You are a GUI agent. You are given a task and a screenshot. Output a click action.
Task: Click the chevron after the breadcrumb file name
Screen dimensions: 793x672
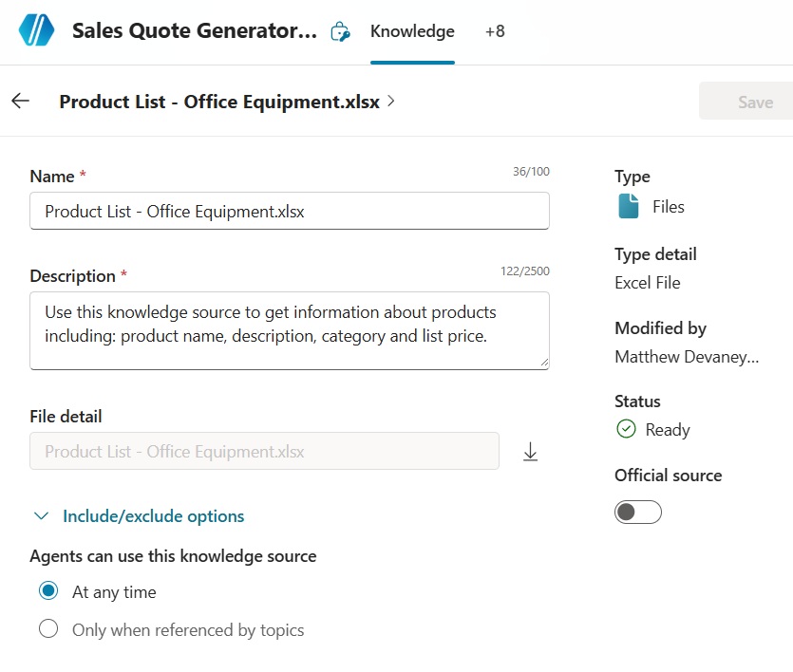coord(391,102)
